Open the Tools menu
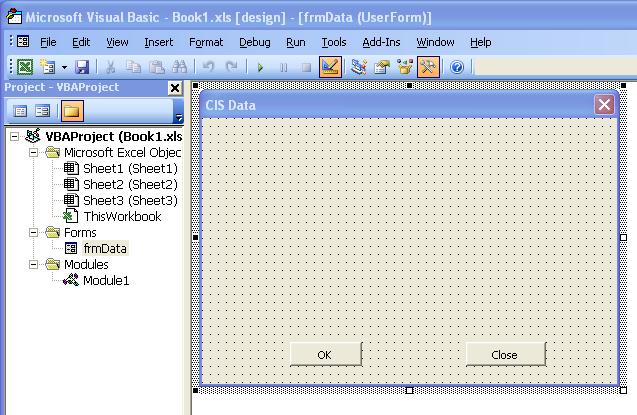This screenshot has width=637, height=415. click(333, 42)
